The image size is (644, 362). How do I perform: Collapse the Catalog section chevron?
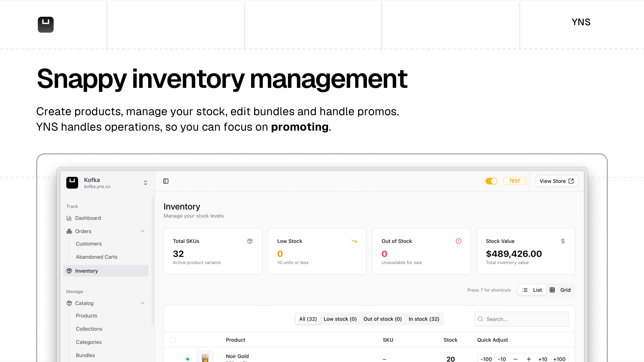pos(142,303)
